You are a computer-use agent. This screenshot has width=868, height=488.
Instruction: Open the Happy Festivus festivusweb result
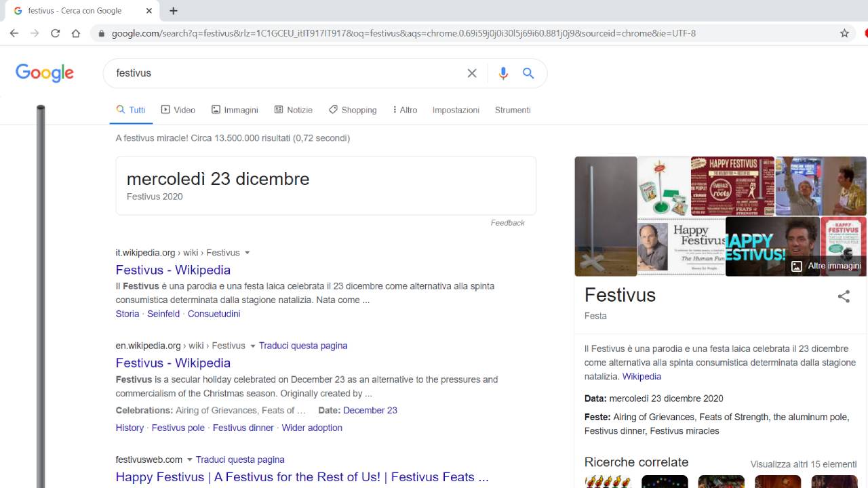click(x=302, y=477)
